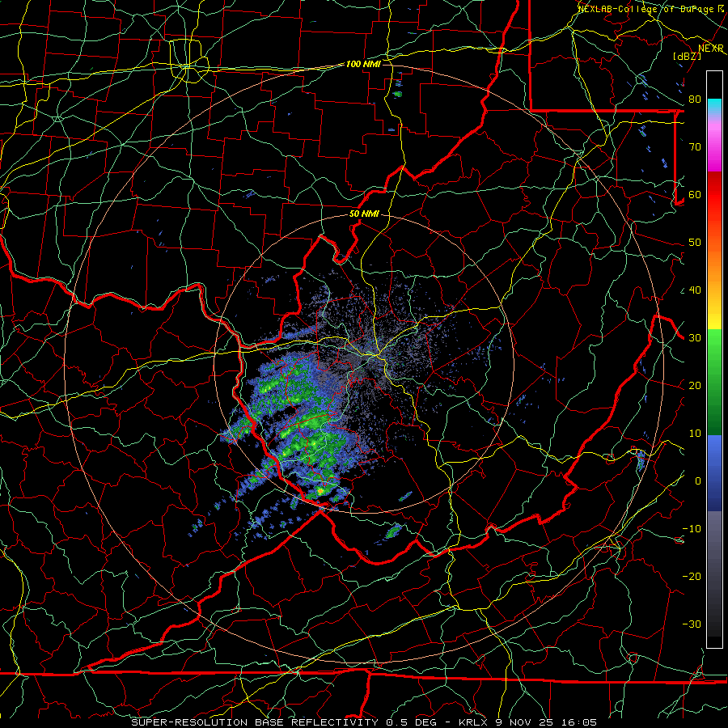Click the 50 NMI range ring label
The width and height of the screenshot is (728, 728).
364,214
